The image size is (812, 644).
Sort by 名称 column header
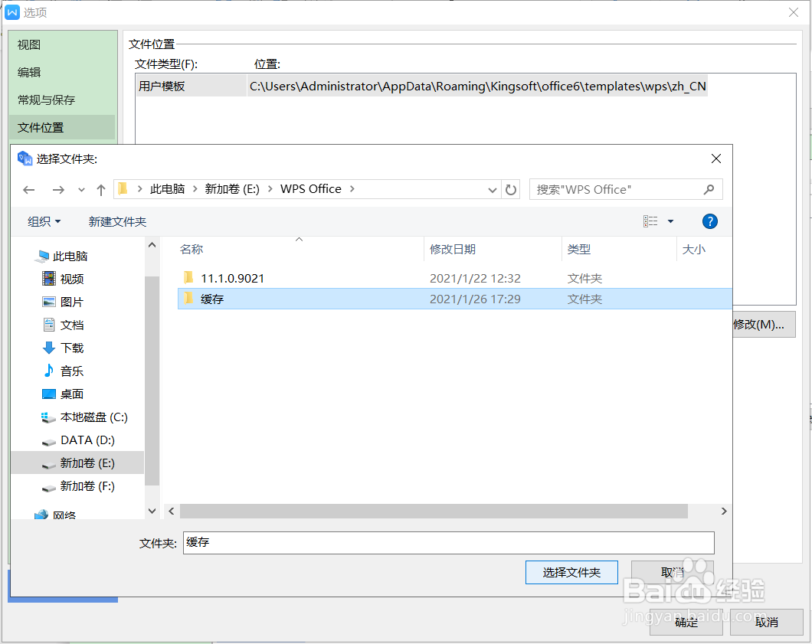pos(192,249)
